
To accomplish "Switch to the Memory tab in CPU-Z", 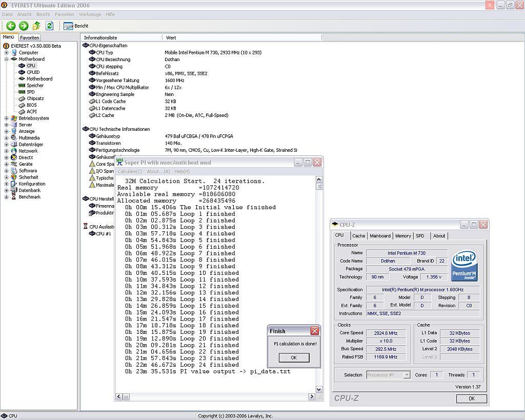I will (403, 236).
